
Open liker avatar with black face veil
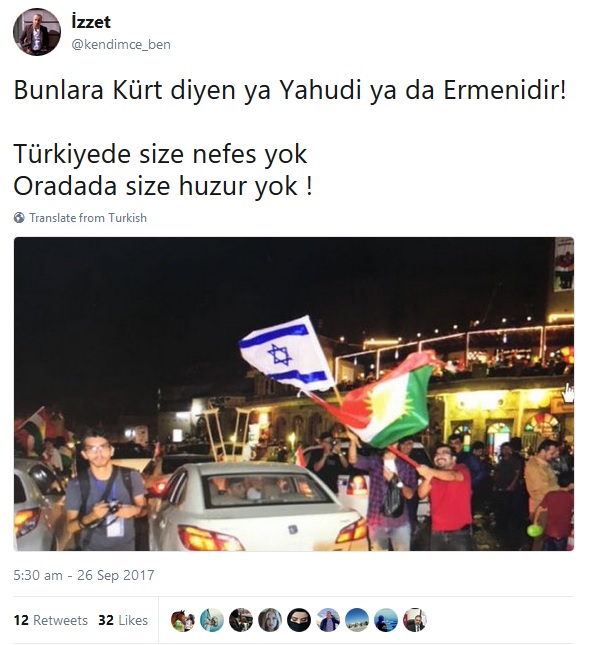[299, 620]
